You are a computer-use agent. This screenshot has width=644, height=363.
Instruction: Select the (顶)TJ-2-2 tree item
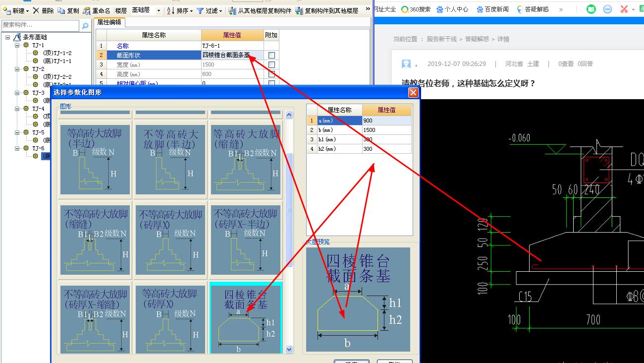[x=57, y=77]
